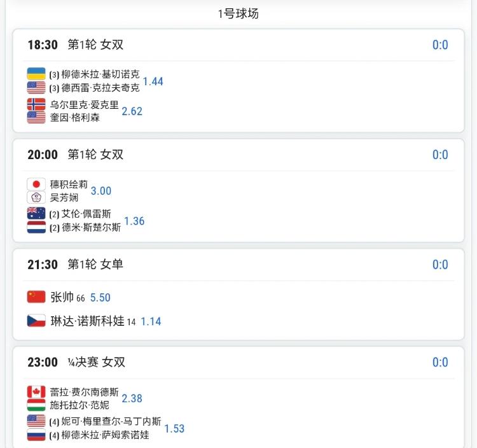Open the 23:00 ¼决赛 女双 match score
The image size is (477, 448).
[440, 362]
